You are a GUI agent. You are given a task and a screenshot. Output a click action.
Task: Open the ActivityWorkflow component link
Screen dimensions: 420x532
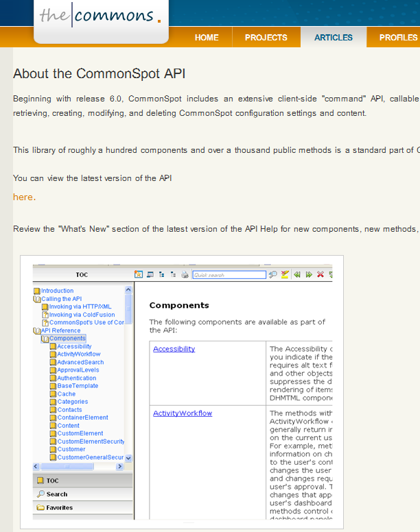(183, 413)
